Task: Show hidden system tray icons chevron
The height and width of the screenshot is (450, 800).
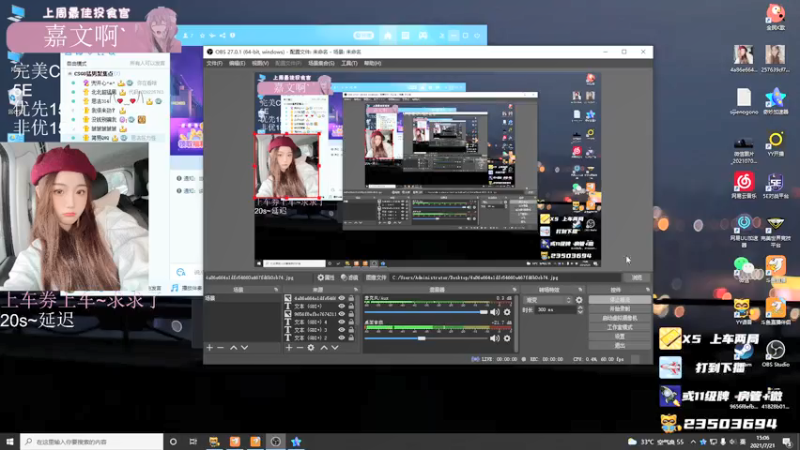Action: 693,441
